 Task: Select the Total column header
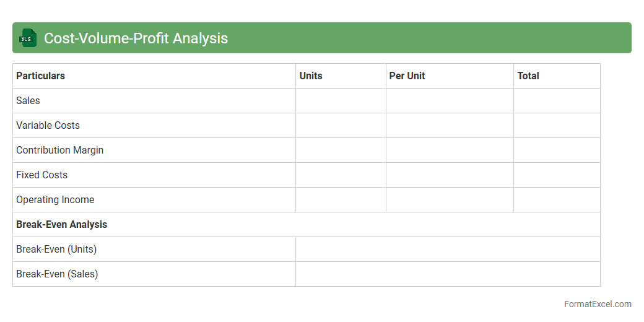pyautogui.click(x=528, y=76)
